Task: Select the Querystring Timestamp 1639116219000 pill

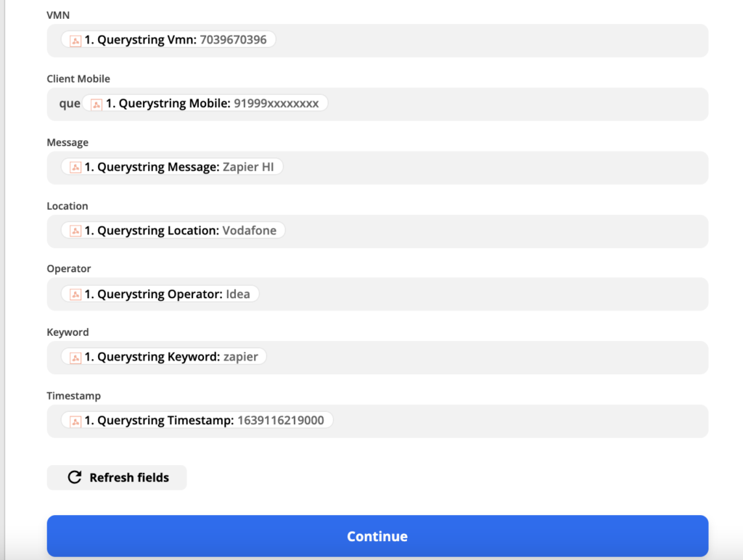Action: [197, 420]
